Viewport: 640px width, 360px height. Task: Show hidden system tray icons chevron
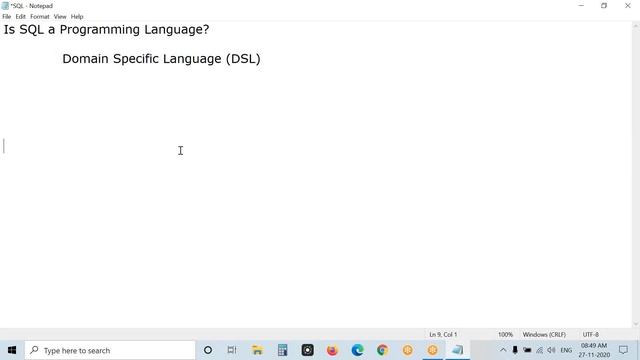click(503, 350)
